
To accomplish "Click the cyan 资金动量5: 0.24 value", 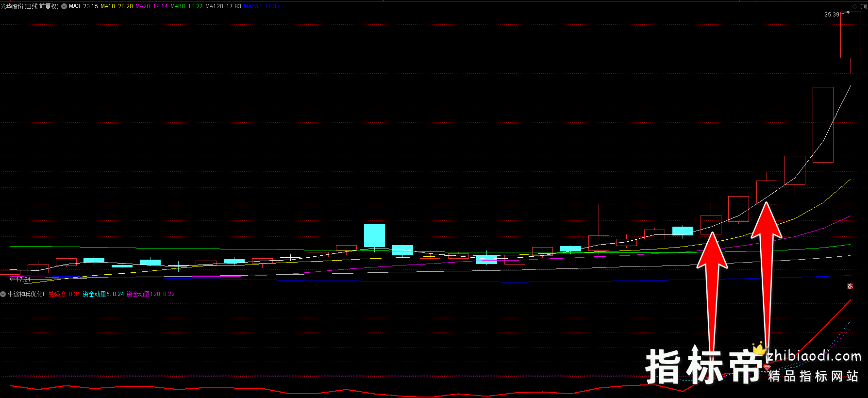I will [x=103, y=294].
